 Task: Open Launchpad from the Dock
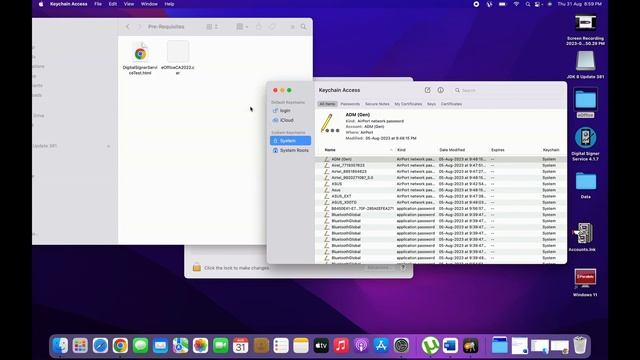click(80, 346)
